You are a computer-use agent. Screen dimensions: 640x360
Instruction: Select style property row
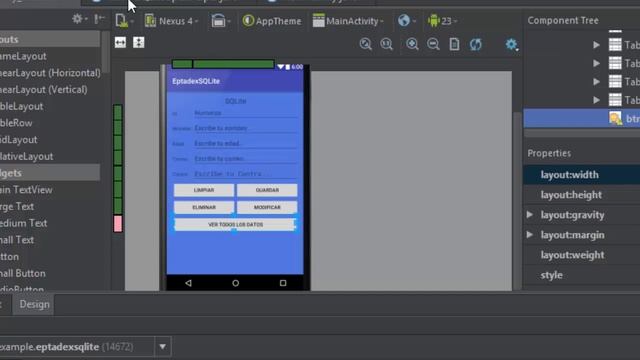(582, 275)
